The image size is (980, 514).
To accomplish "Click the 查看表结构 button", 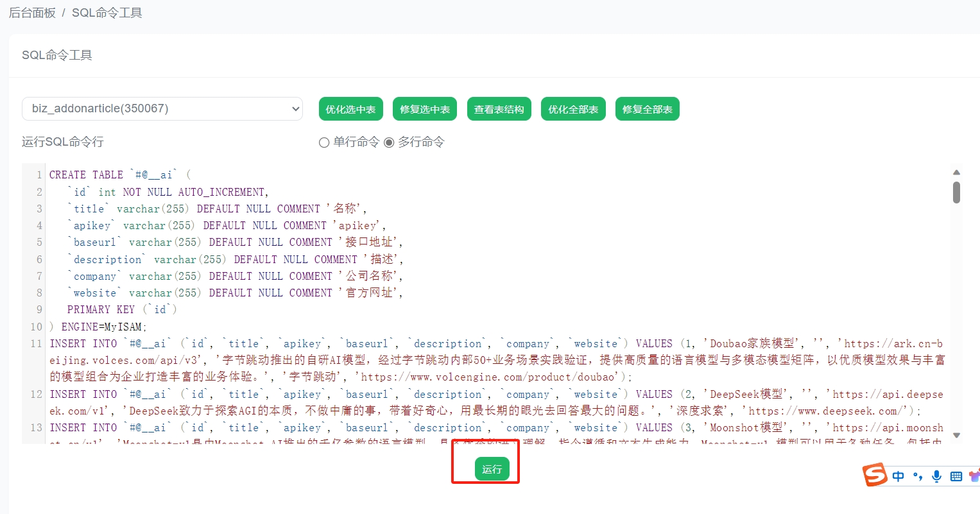I will 499,109.
